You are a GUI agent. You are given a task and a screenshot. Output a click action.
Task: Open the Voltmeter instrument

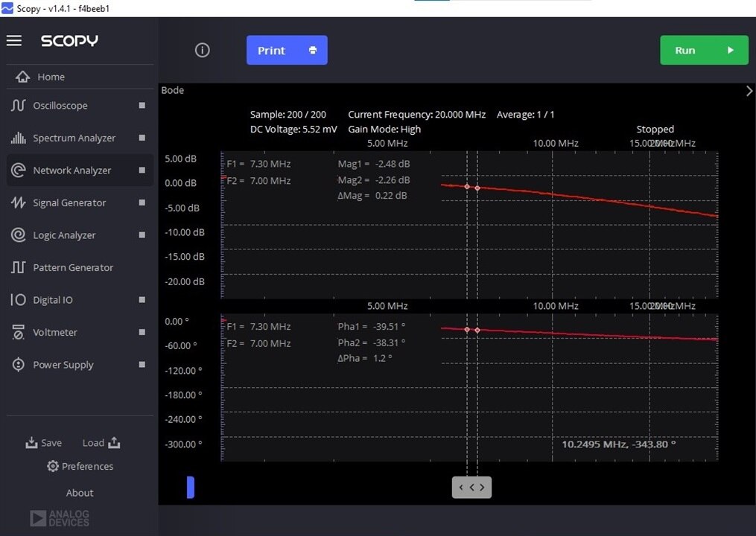tap(54, 332)
